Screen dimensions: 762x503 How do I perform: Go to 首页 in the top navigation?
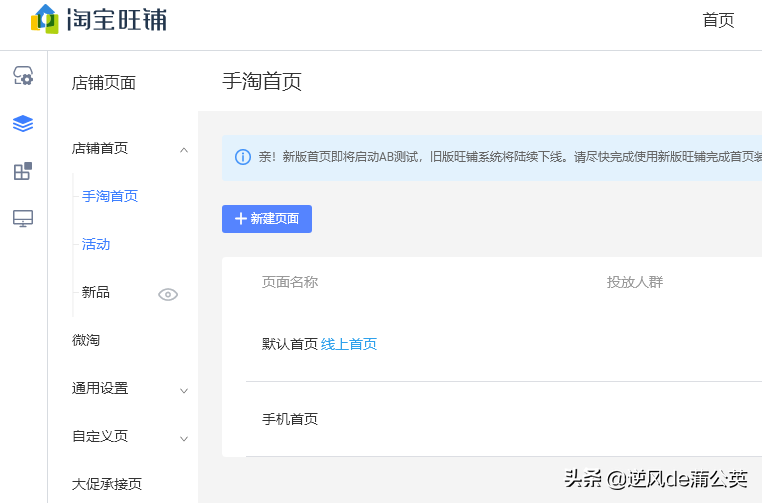(x=718, y=20)
